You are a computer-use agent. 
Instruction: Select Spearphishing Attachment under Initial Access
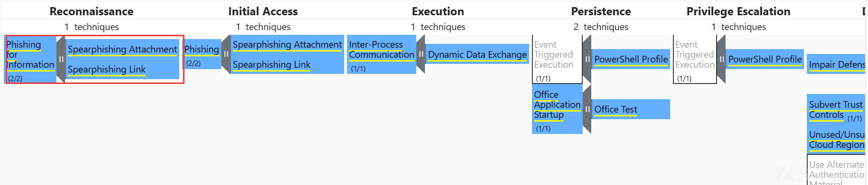[287, 44]
